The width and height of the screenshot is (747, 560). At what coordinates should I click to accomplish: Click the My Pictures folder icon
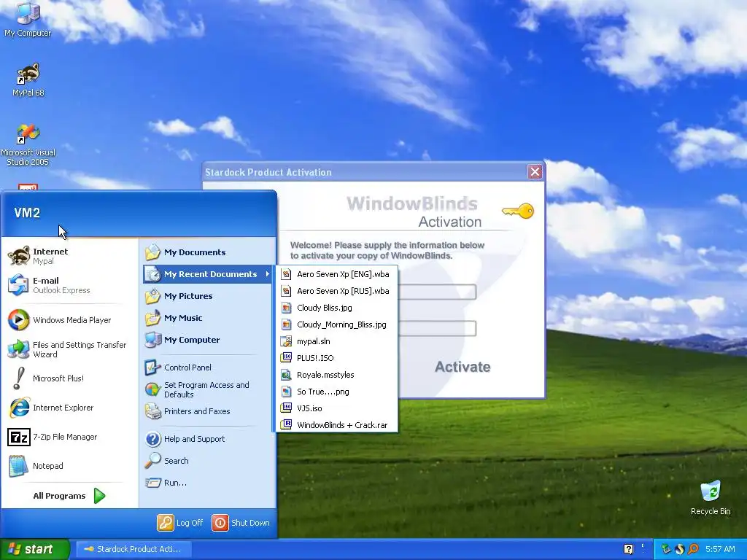(153, 296)
